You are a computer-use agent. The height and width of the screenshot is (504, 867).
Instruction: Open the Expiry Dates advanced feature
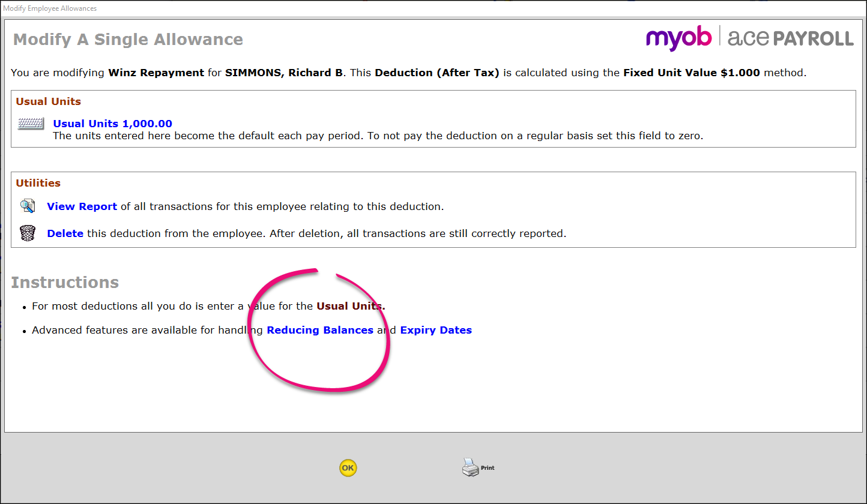click(x=436, y=330)
